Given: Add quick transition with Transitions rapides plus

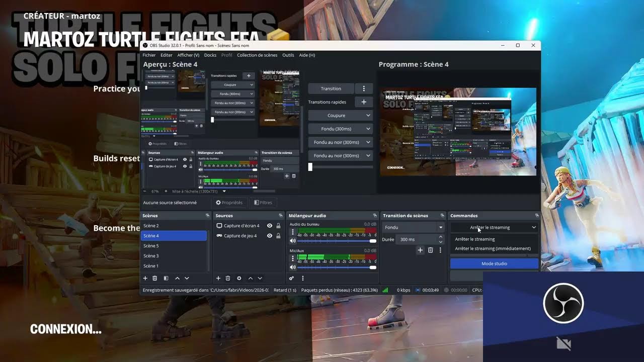Looking at the screenshot, I should point(364,102).
